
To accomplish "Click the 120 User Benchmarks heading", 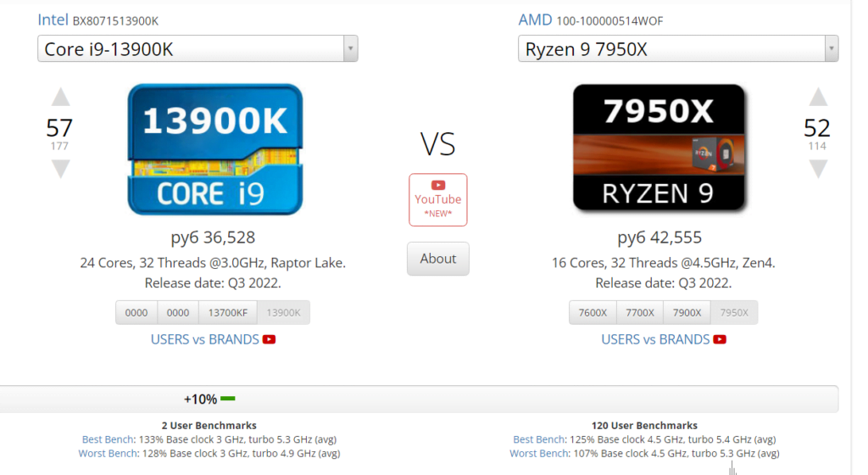I will tap(644, 426).
